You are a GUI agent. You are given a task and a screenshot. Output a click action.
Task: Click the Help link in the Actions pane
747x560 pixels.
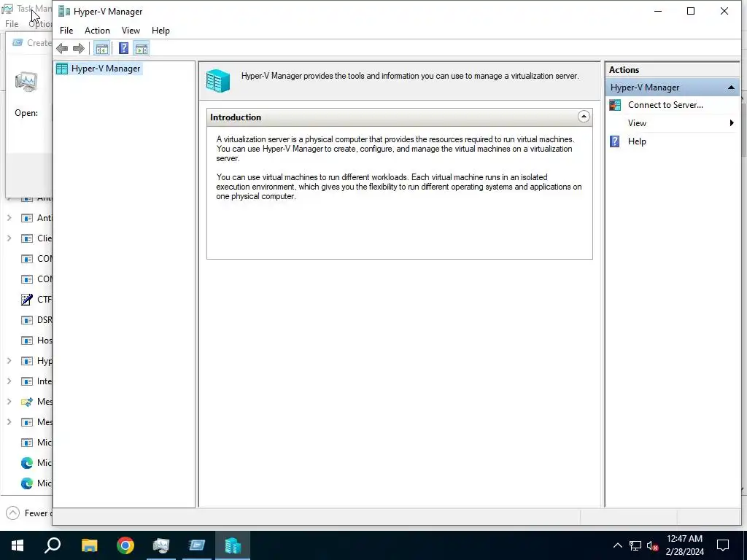point(637,141)
